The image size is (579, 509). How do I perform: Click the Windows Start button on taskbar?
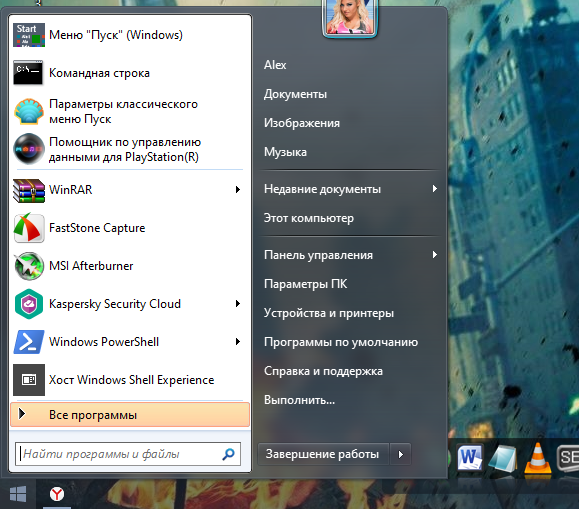tap(18, 494)
